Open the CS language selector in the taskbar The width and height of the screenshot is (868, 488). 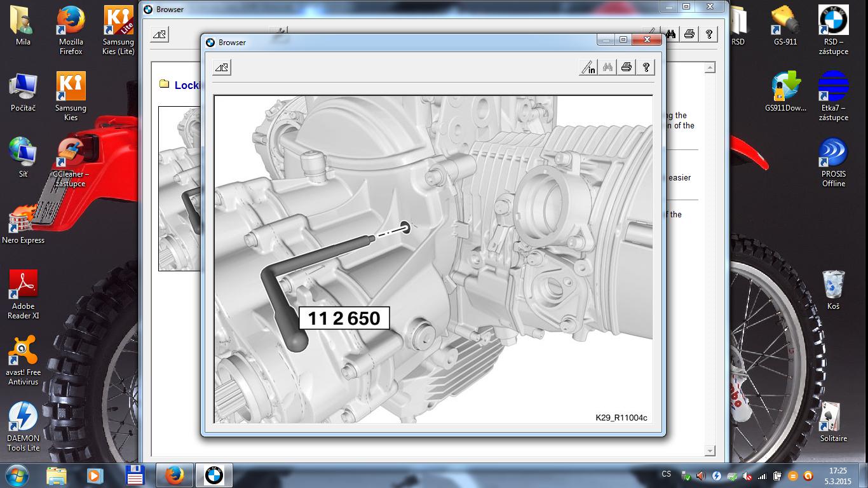point(666,474)
